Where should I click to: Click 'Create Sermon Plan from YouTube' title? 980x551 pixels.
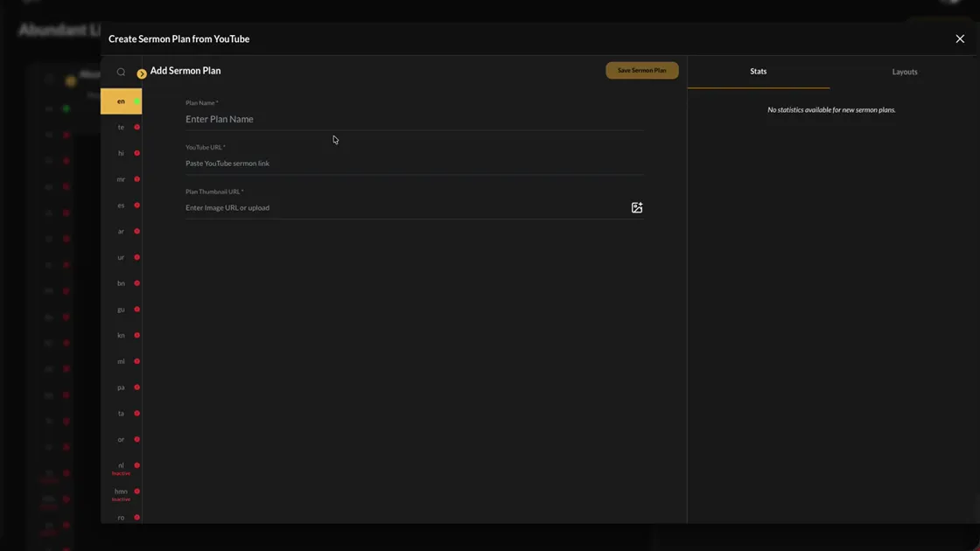(178, 38)
